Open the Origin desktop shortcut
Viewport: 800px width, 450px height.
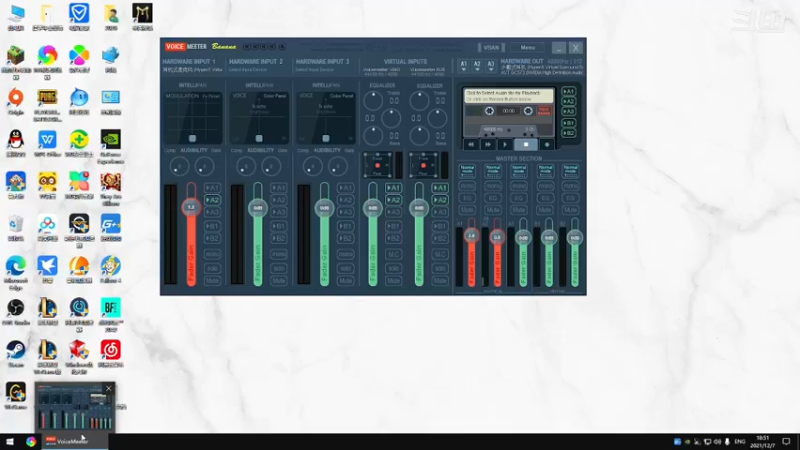click(x=16, y=101)
